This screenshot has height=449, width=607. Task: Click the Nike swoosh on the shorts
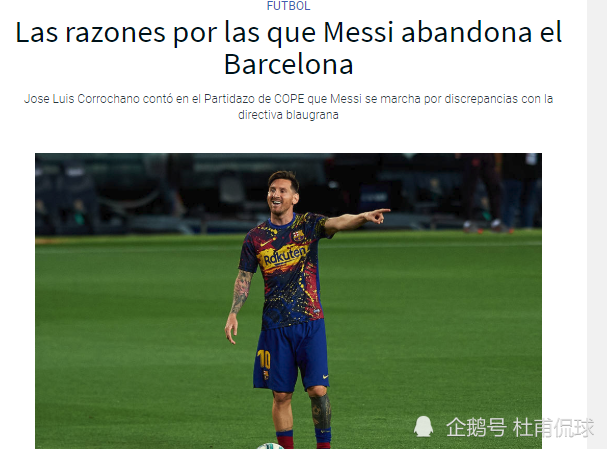[325, 376]
